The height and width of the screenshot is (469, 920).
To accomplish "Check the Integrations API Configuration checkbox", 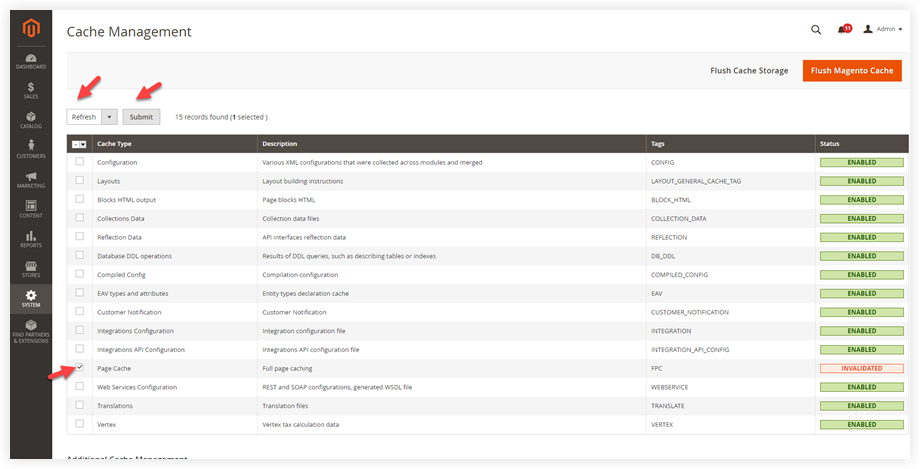I will point(80,349).
